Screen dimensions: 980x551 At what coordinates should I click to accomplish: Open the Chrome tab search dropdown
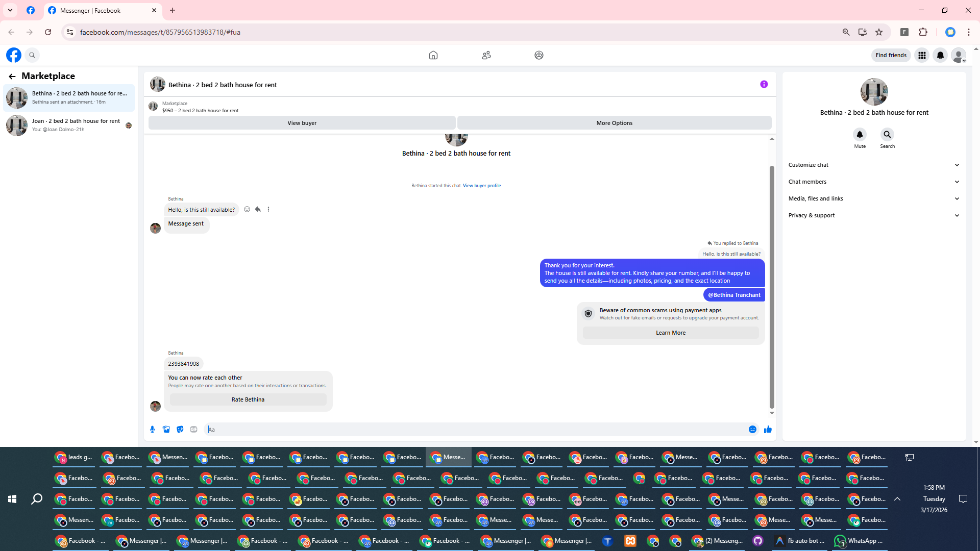click(10, 10)
